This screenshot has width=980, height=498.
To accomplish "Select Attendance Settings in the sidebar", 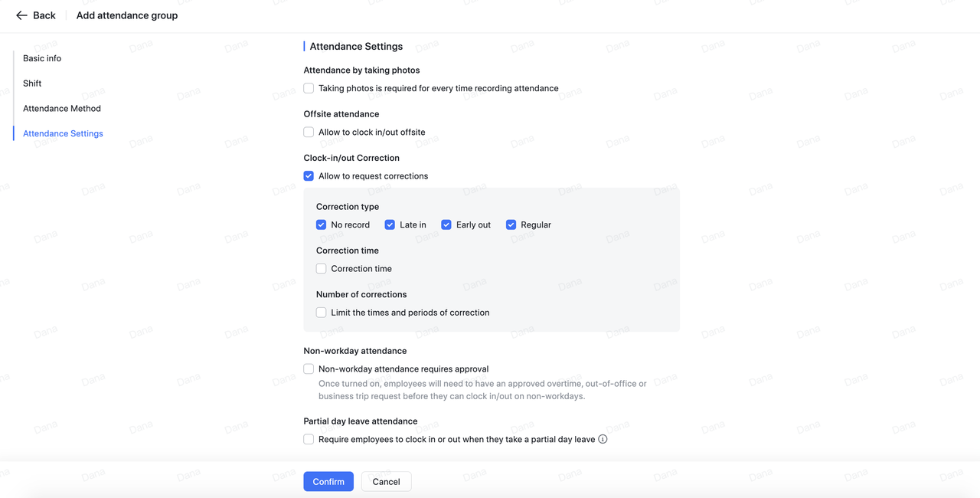I will pyautogui.click(x=63, y=133).
